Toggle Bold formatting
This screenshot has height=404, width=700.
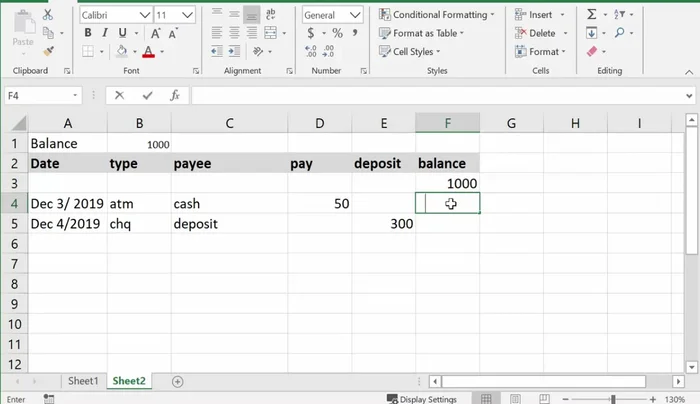point(88,33)
